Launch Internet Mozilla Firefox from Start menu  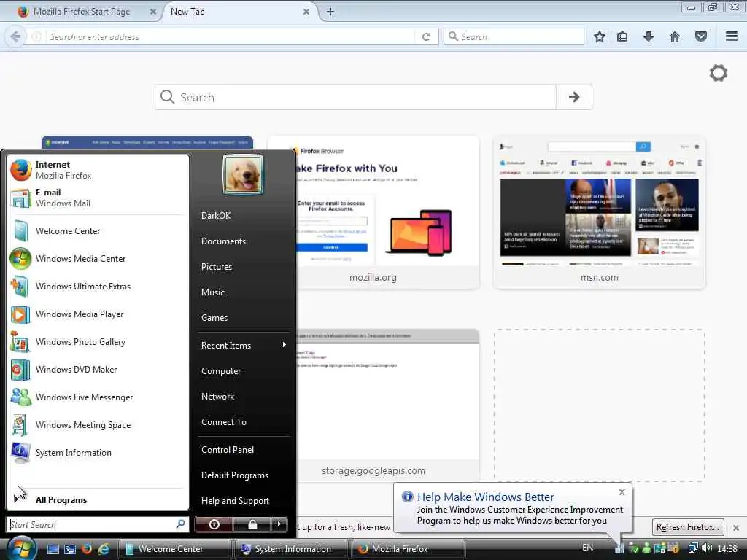coord(98,170)
